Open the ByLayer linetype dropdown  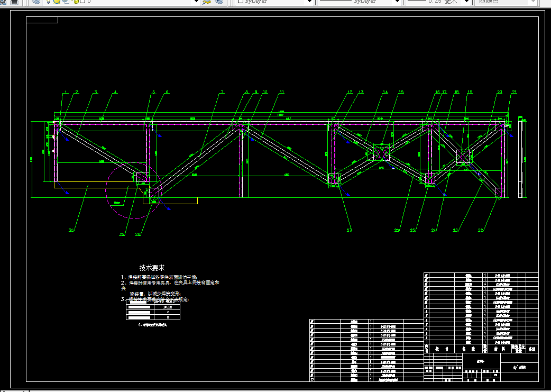pyautogui.click(x=398, y=2)
